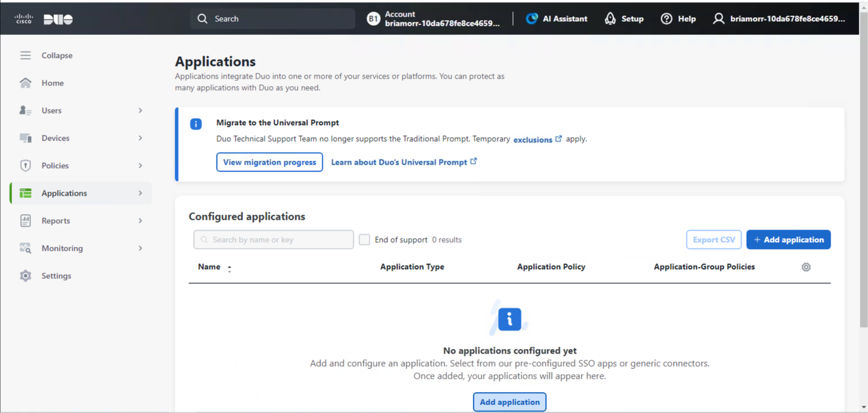Viewport: 868px width, 413px height.
Task: Open the Monitoring icon in the sidebar
Action: tap(25, 248)
